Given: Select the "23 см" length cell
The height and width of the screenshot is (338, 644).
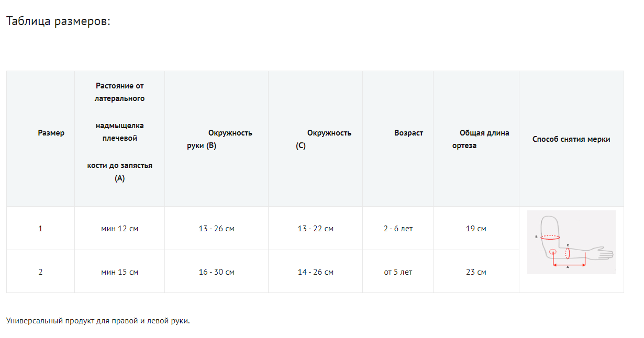Looking at the screenshot, I should (x=476, y=272).
